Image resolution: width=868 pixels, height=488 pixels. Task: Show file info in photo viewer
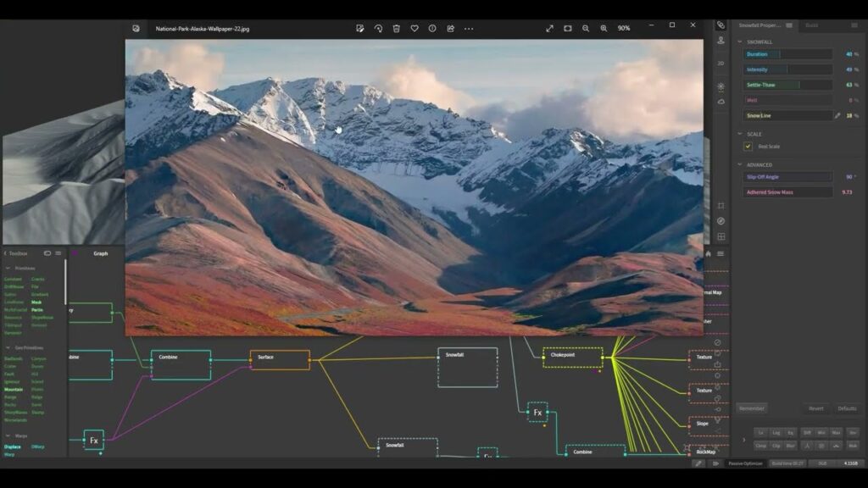(x=432, y=28)
